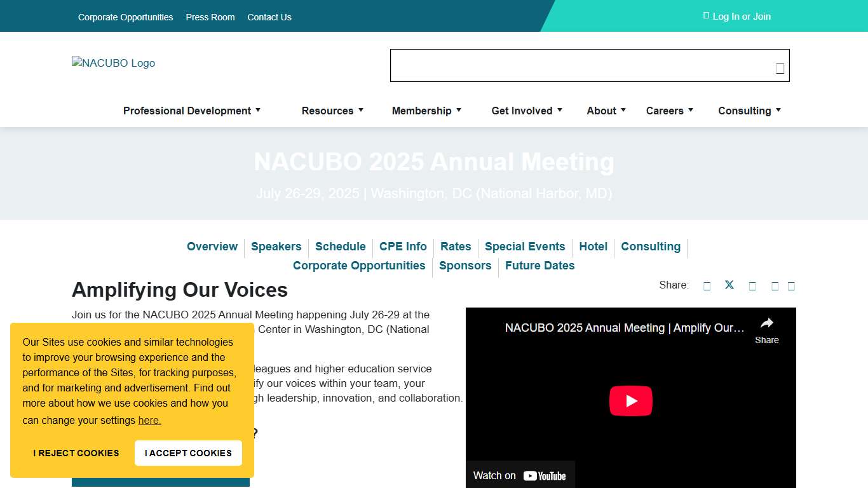Open the "here." cookie settings link
Screen dimensions: 868x488
pyautogui.click(x=149, y=420)
